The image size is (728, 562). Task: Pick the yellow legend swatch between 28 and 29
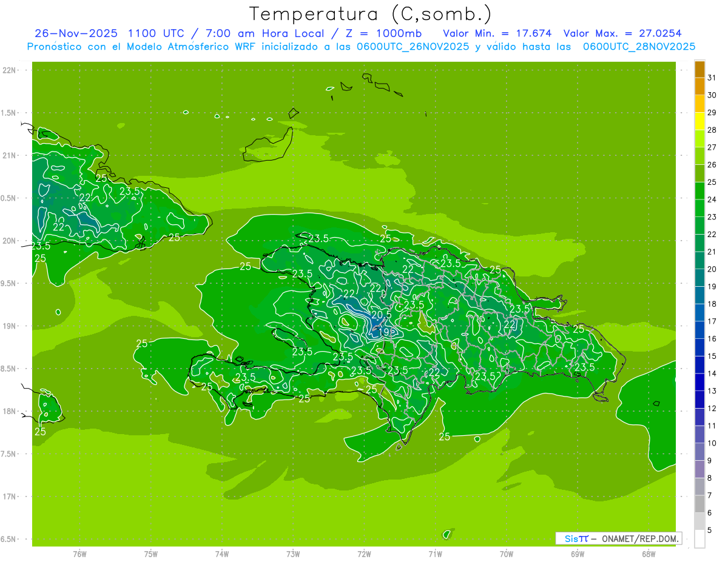click(699, 121)
